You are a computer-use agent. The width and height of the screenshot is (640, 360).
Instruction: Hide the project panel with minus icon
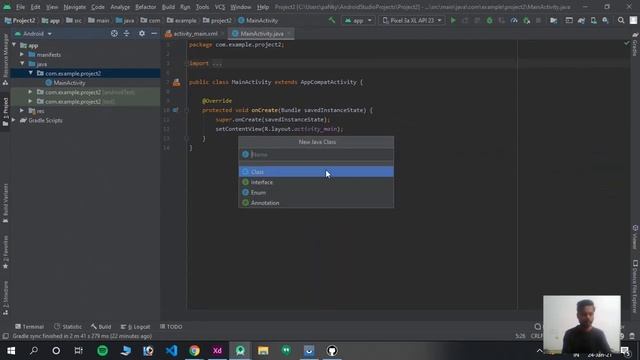tap(154, 33)
